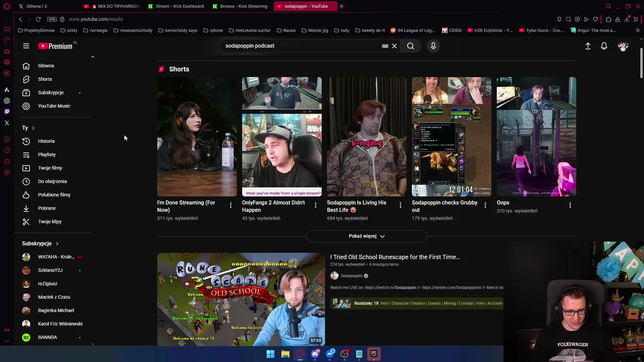
Task: Open options for Living His Best Life short
Action: pyautogui.click(x=400, y=205)
